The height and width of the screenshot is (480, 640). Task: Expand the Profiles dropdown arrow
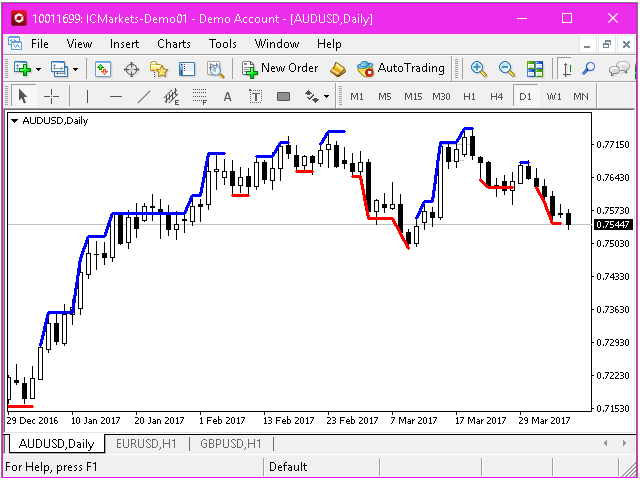click(74, 69)
